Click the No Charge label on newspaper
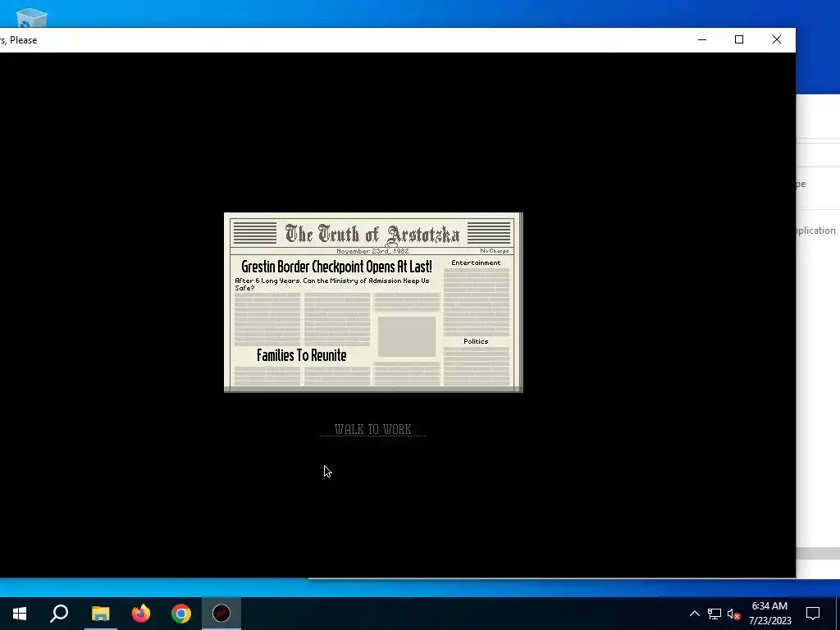Viewport: 840px width, 630px height. [495, 251]
